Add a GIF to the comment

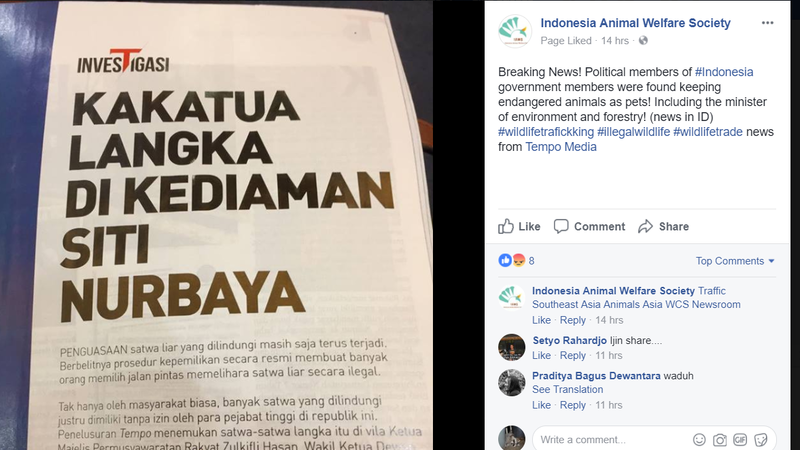(x=740, y=440)
